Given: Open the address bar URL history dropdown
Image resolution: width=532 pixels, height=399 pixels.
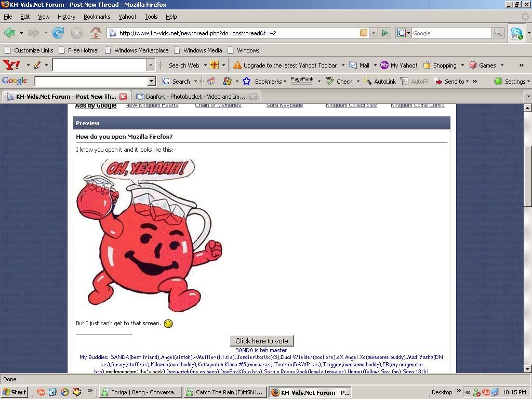Looking at the screenshot, I should (374, 33).
